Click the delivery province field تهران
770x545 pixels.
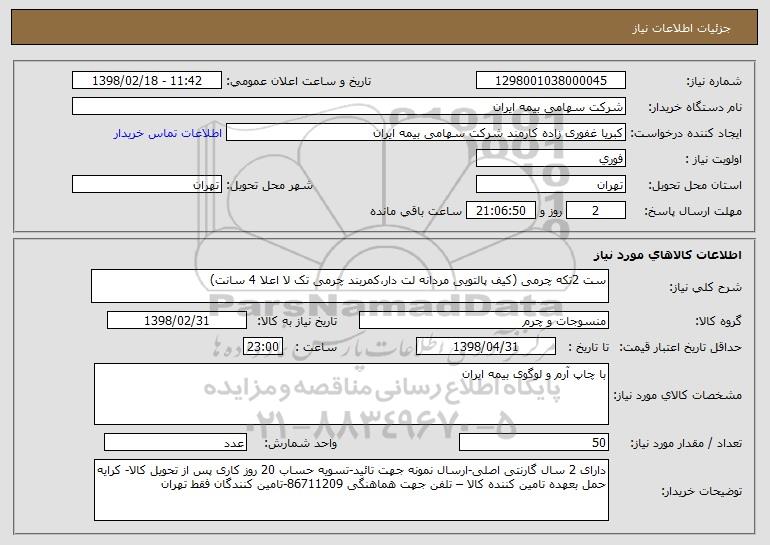[x=550, y=185]
